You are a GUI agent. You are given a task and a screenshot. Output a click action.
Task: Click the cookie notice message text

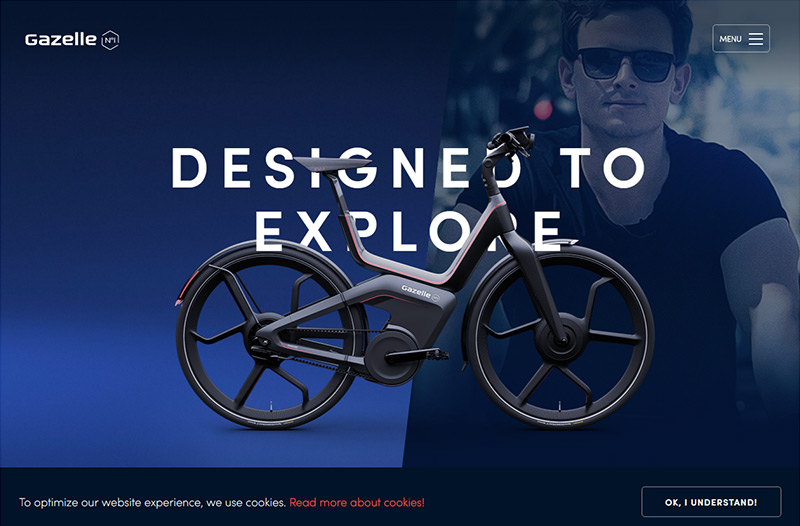click(x=152, y=503)
